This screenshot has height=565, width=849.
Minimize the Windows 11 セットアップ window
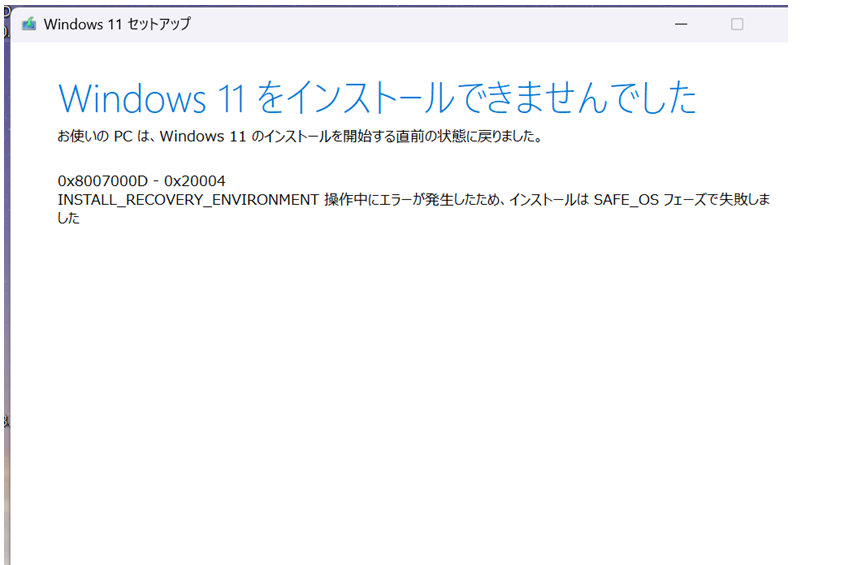[681, 24]
